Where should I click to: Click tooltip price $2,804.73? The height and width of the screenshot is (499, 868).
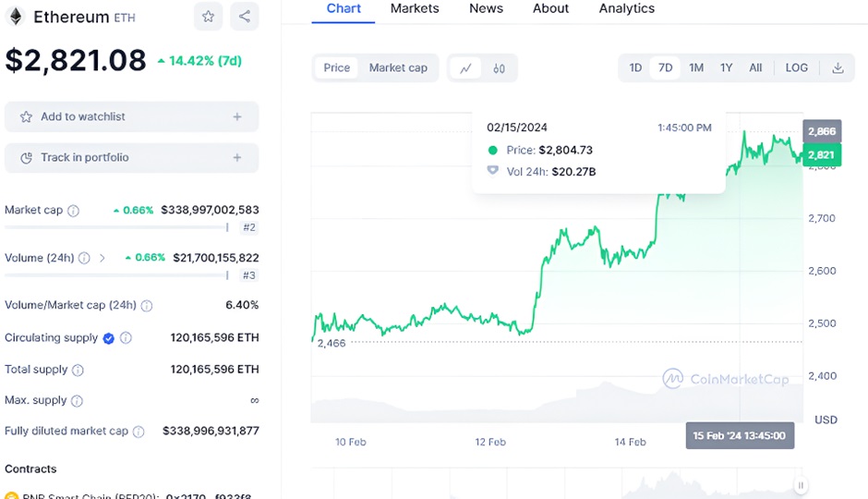point(566,150)
